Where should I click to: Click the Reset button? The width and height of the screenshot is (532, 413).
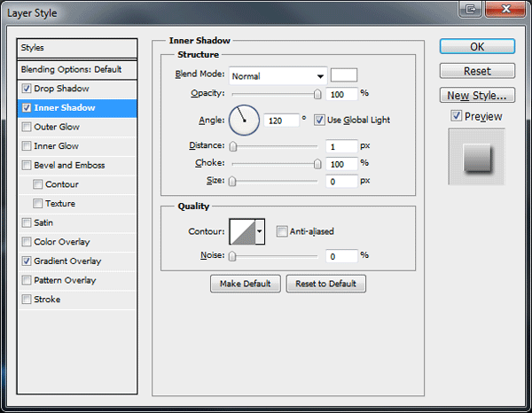477,71
